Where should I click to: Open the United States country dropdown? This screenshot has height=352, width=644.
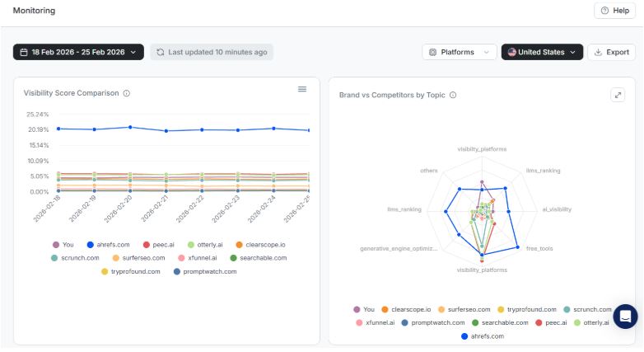click(x=542, y=52)
